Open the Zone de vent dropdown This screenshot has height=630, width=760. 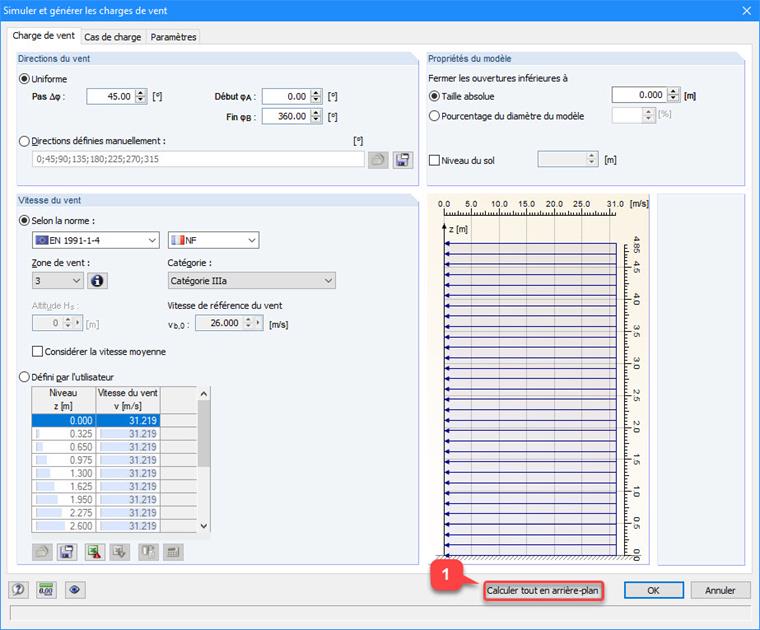pos(58,281)
